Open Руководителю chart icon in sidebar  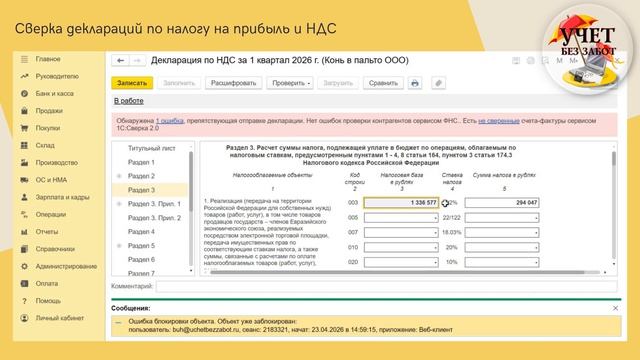24,76
